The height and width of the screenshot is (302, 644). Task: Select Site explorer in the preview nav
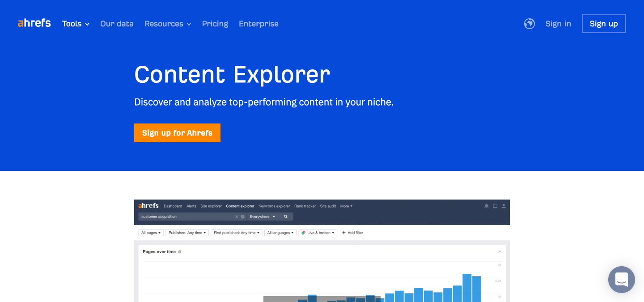[211, 206]
